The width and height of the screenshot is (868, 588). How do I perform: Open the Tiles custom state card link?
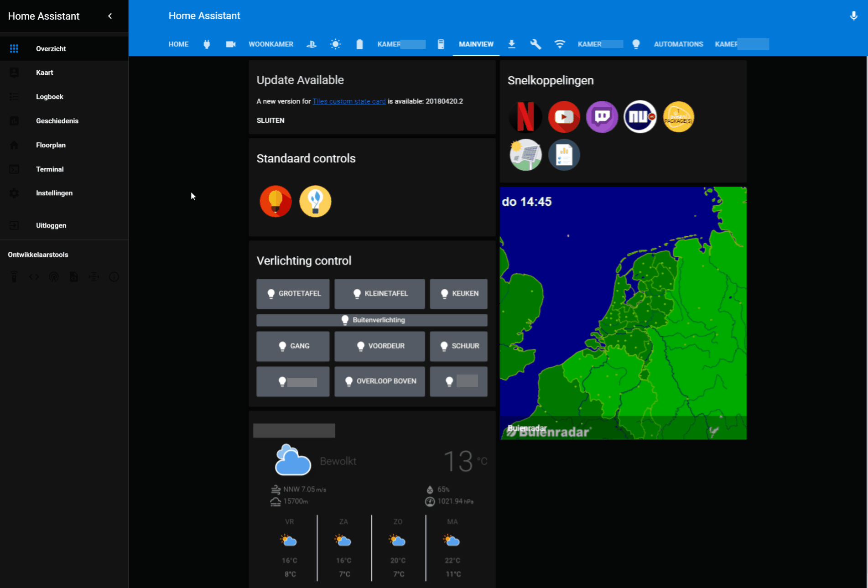(349, 101)
